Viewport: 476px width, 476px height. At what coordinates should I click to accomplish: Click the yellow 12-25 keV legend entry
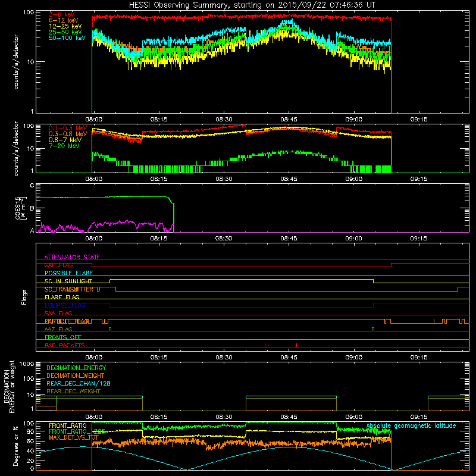[65, 26]
